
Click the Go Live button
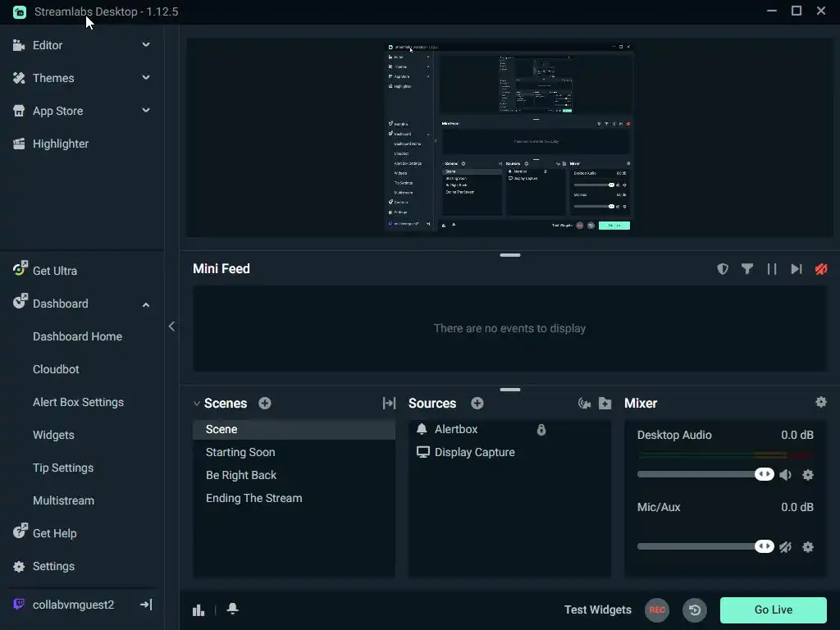773,609
